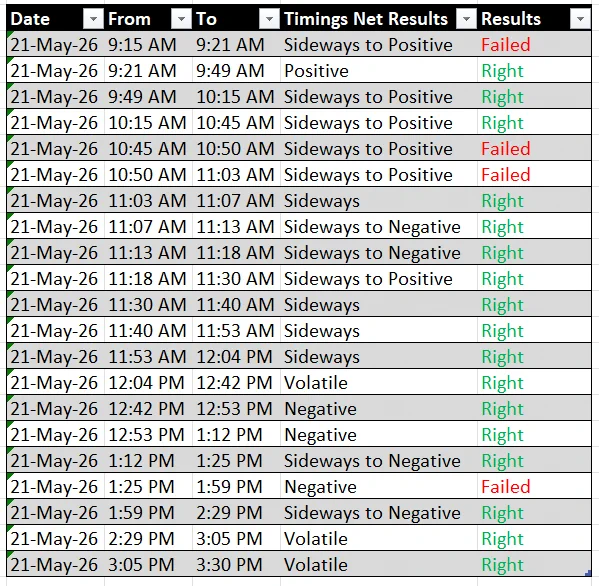This screenshot has width=599, height=586.
Task: Click the 1:25 PM To cell
Action: point(236,460)
